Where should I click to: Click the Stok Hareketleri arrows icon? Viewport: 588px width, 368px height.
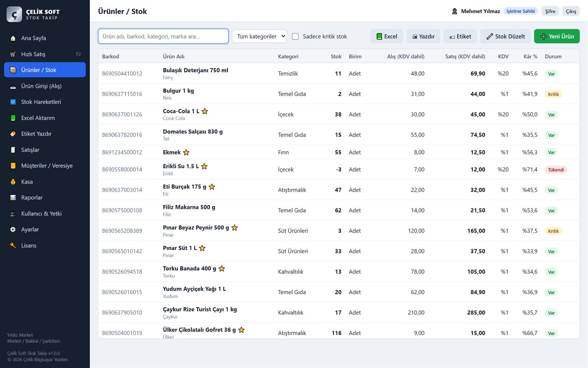click(13, 102)
